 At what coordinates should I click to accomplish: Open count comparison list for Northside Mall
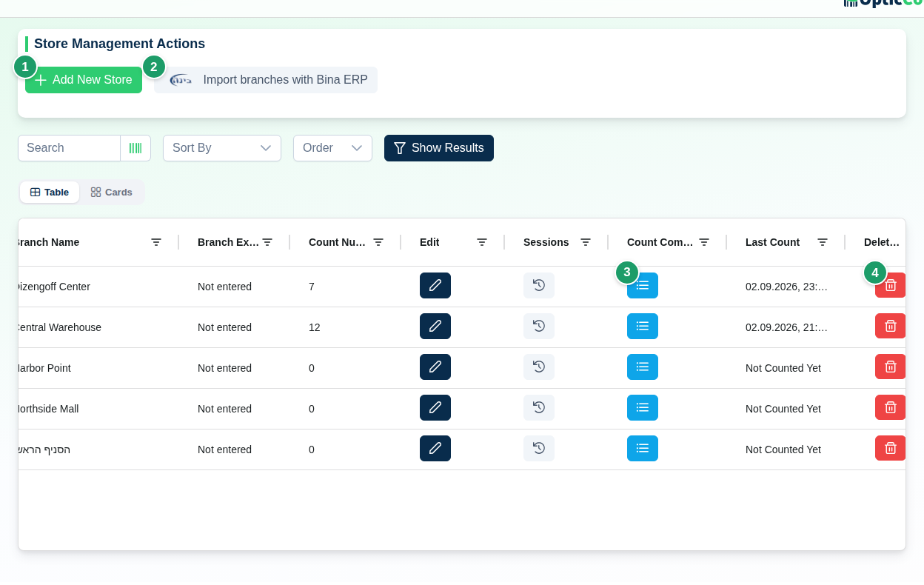pos(643,407)
